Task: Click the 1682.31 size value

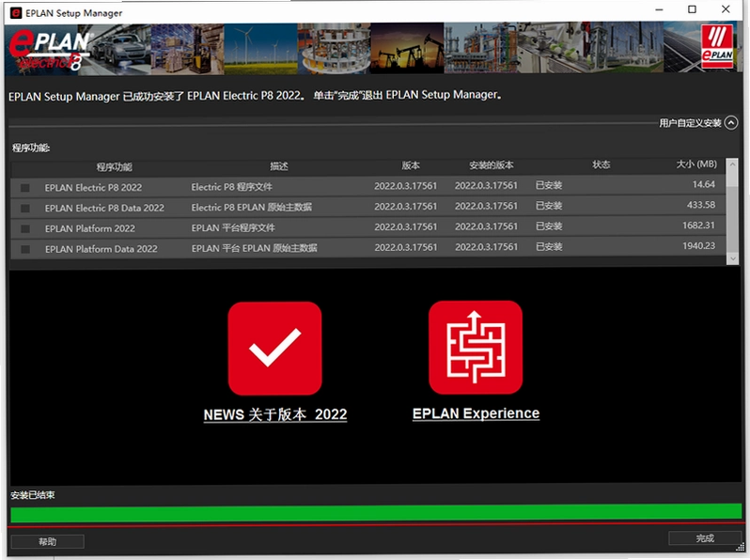Action: coord(698,226)
